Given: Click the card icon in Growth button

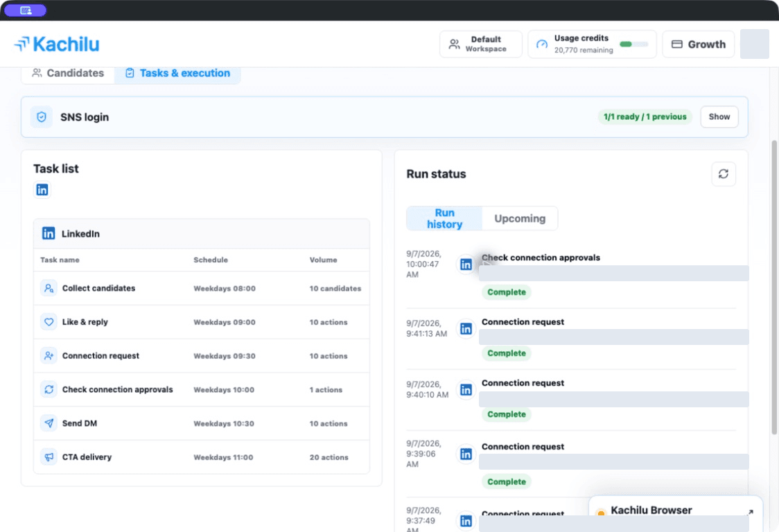Looking at the screenshot, I should [676, 44].
